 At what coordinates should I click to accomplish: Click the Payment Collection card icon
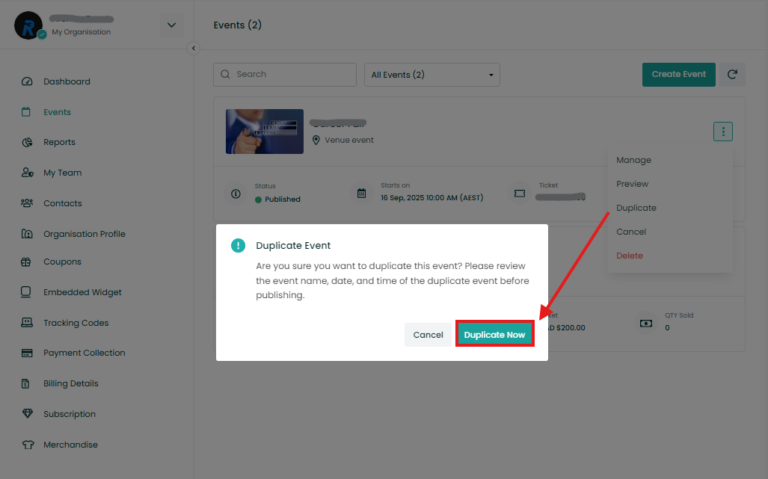27,353
